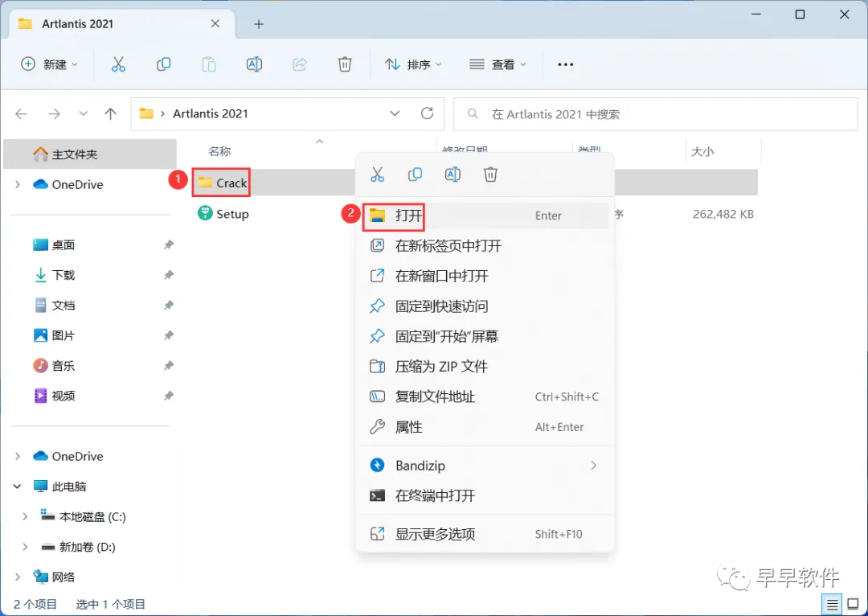Choose 显示更多选项 menu item

point(484,534)
